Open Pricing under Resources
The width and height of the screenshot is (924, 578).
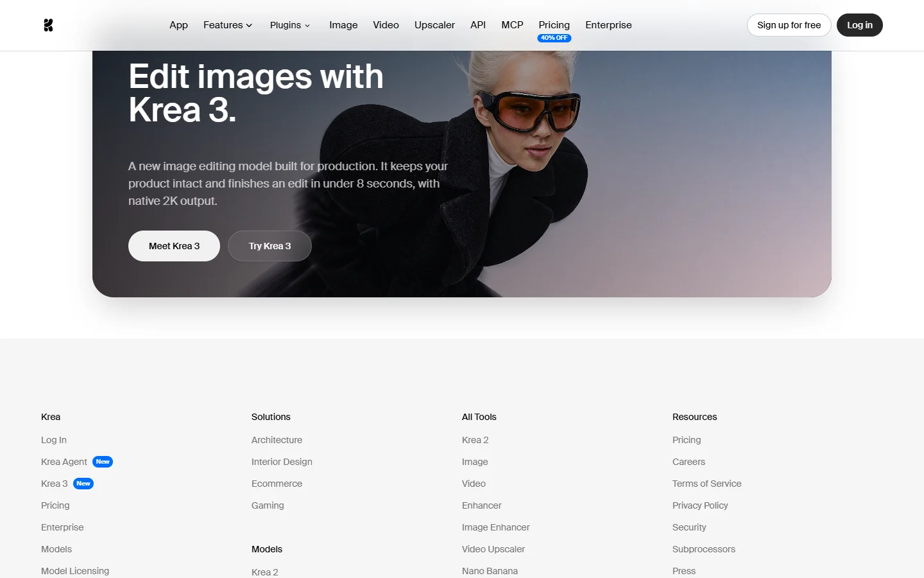687,440
